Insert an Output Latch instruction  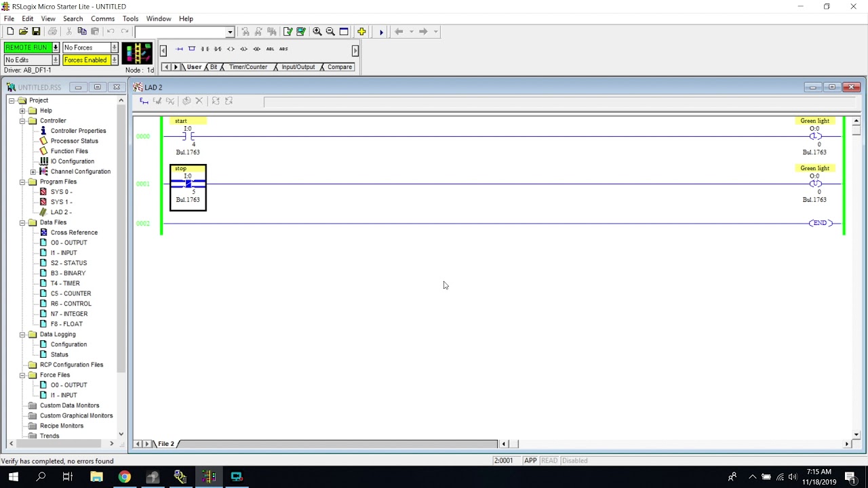tap(243, 49)
